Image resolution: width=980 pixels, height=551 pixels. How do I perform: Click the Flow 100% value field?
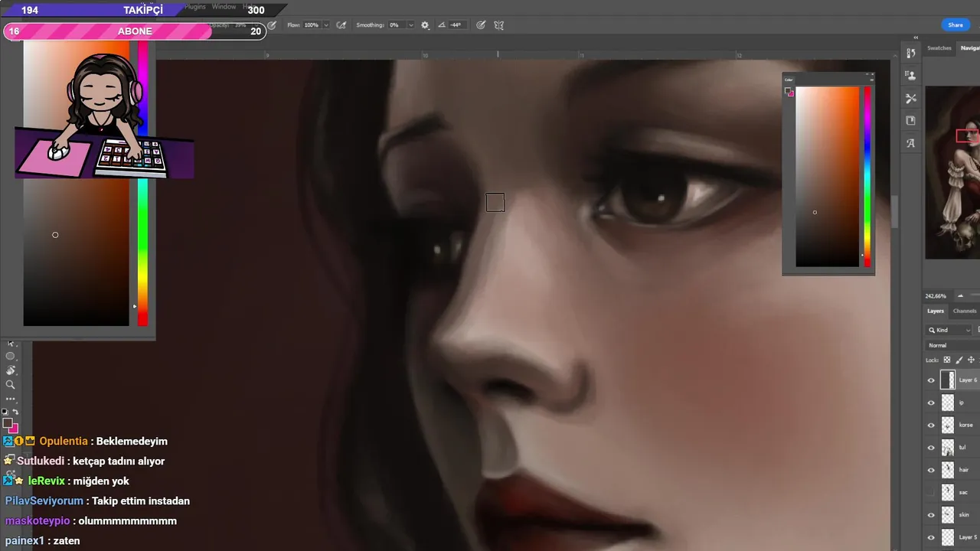click(x=312, y=25)
